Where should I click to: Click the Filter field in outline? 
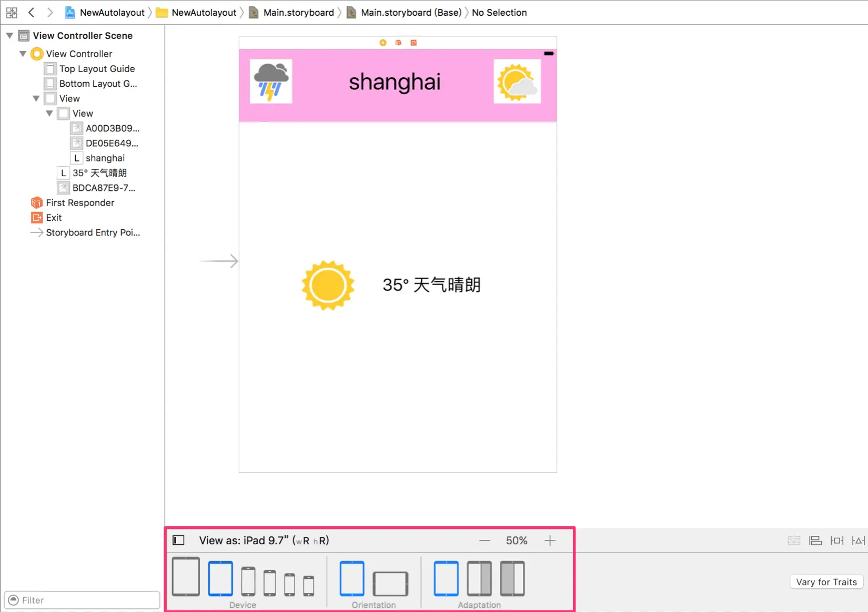[82, 600]
